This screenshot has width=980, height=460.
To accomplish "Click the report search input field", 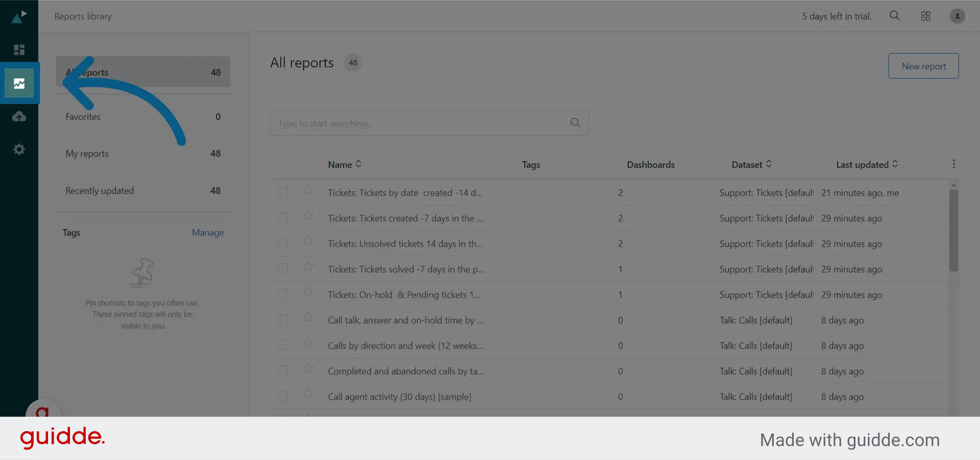I will point(429,123).
